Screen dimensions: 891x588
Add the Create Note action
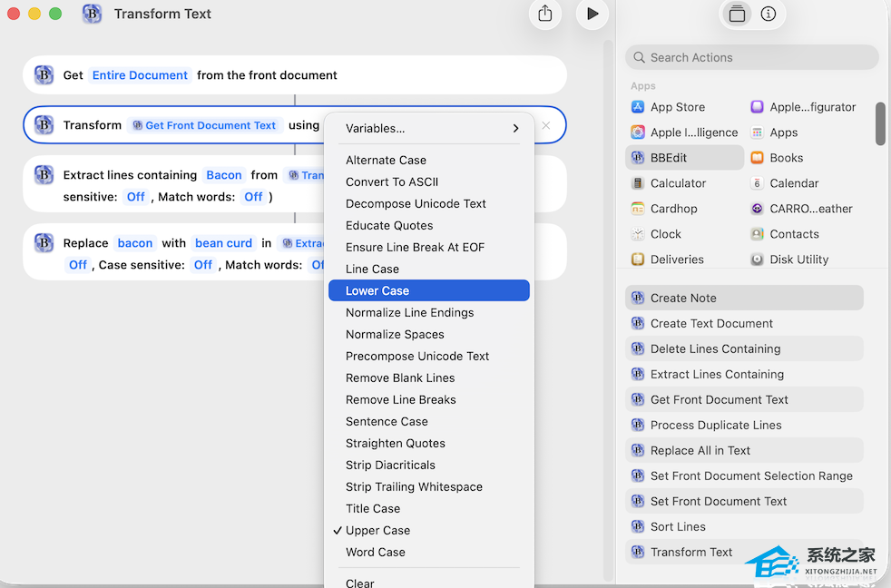point(744,299)
